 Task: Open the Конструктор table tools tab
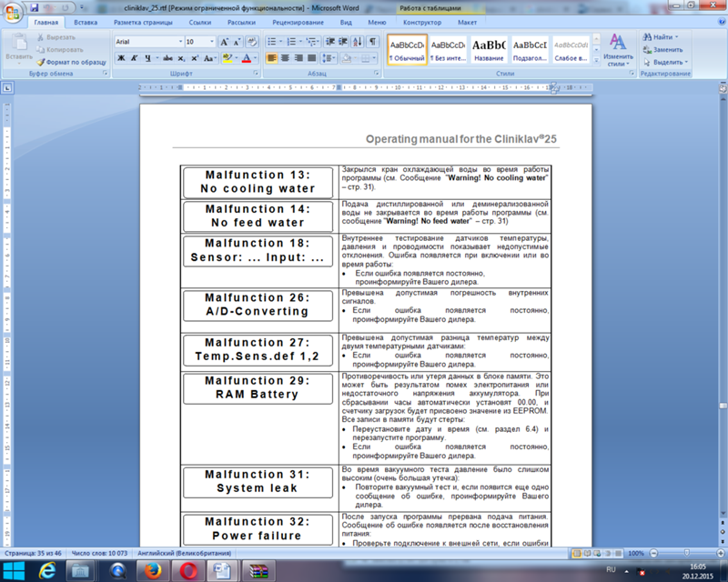[x=422, y=22]
